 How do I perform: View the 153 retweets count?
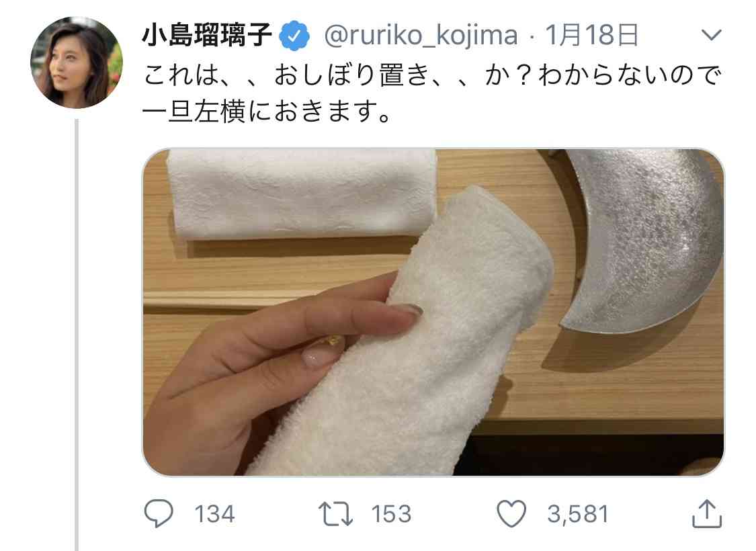[x=391, y=514]
